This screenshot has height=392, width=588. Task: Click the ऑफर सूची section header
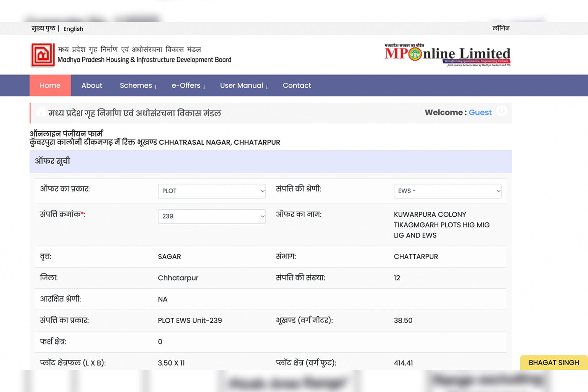(271, 161)
